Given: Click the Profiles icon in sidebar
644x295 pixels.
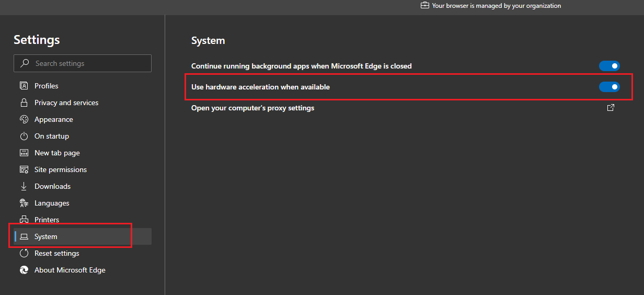Looking at the screenshot, I should point(24,86).
